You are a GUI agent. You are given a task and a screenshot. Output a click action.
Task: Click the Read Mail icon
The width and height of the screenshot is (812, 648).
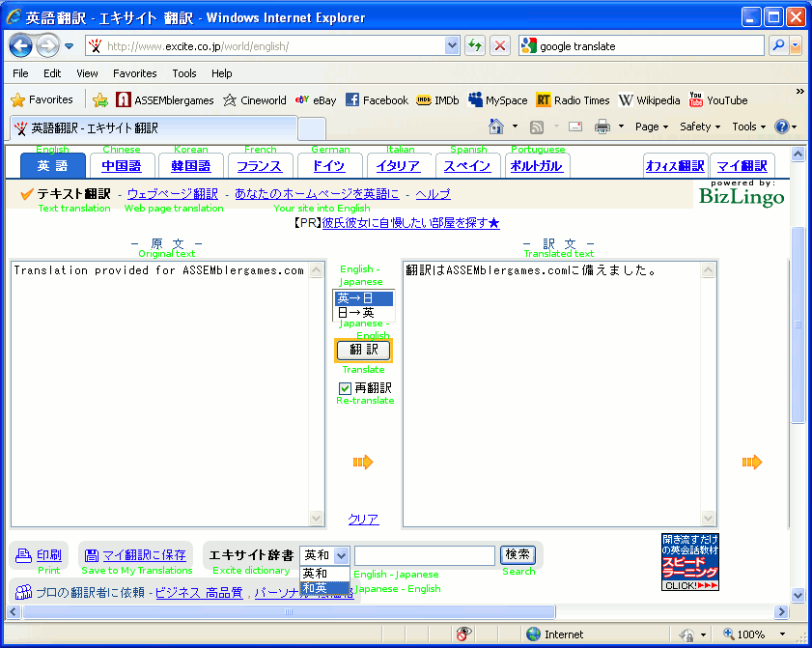[575, 127]
